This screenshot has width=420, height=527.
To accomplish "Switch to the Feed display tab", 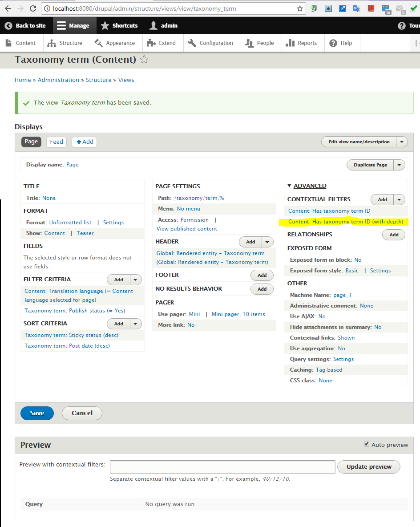I will click(56, 142).
